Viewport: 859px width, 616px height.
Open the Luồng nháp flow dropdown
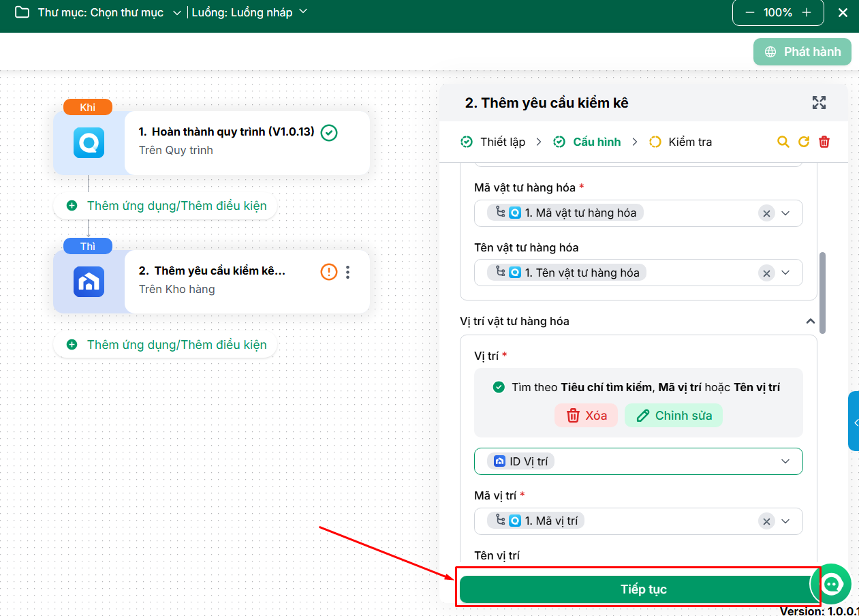(250, 12)
